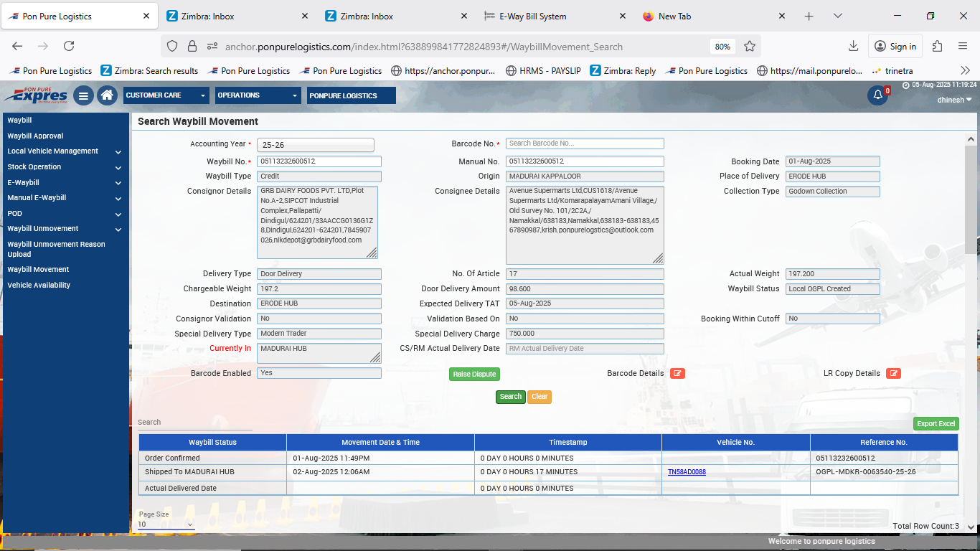Switch to the E-Way Bill System tab

(533, 16)
